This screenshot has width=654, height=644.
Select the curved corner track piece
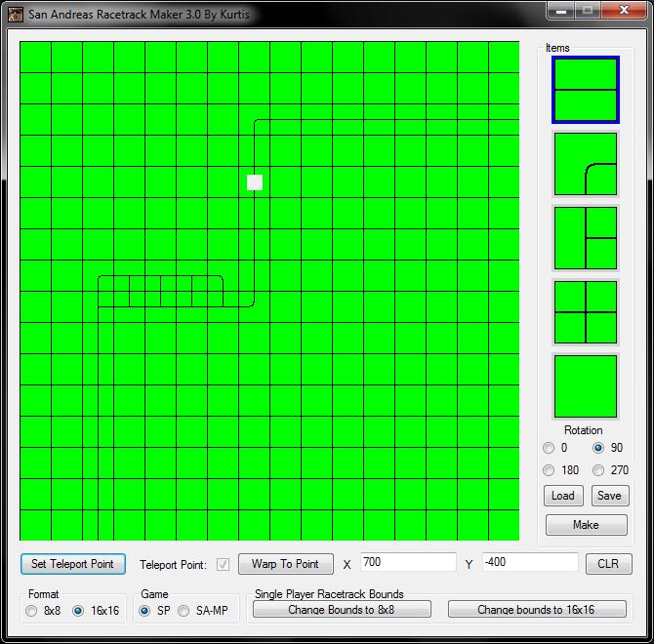click(585, 164)
